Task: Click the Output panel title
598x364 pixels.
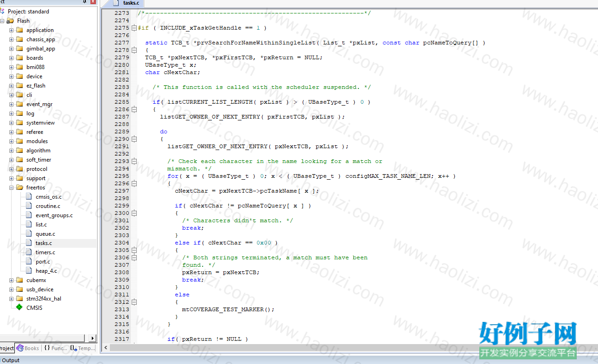Action: (11, 360)
